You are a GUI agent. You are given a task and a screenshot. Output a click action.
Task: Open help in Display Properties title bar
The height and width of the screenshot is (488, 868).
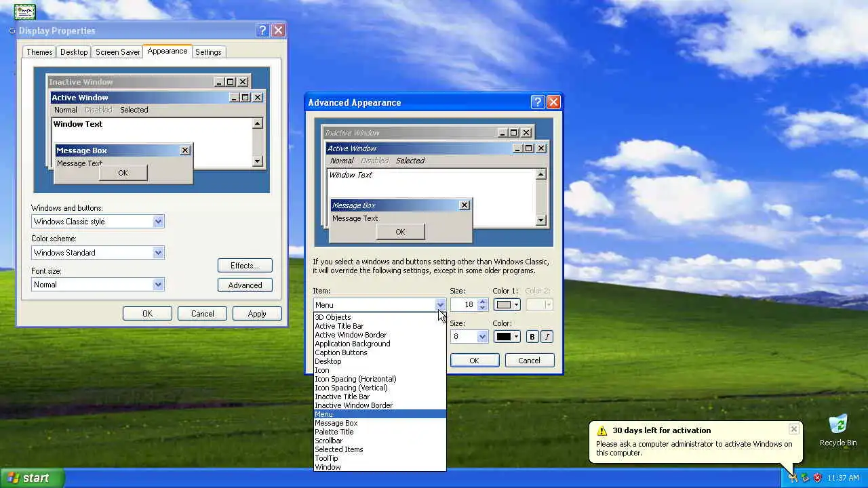pos(262,30)
